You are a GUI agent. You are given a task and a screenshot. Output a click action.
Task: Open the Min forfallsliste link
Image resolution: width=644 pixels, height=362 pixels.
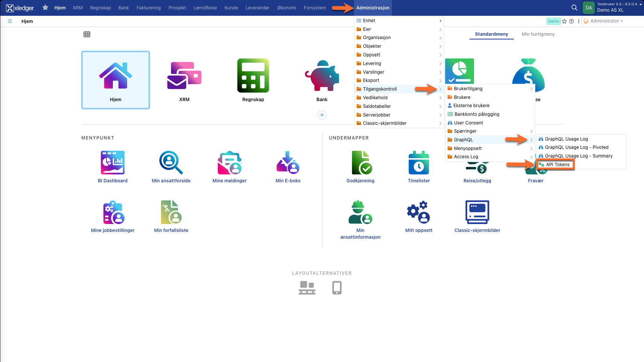pyautogui.click(x=171, y=230)
